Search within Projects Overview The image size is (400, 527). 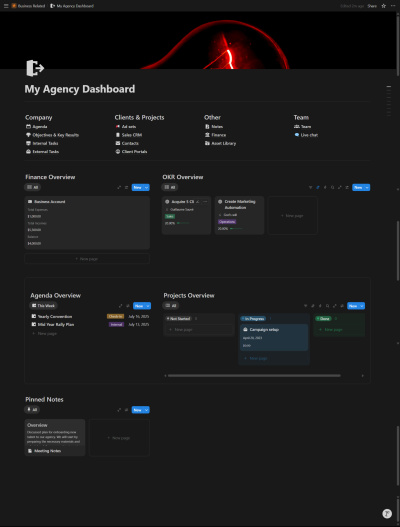[327, 306]
